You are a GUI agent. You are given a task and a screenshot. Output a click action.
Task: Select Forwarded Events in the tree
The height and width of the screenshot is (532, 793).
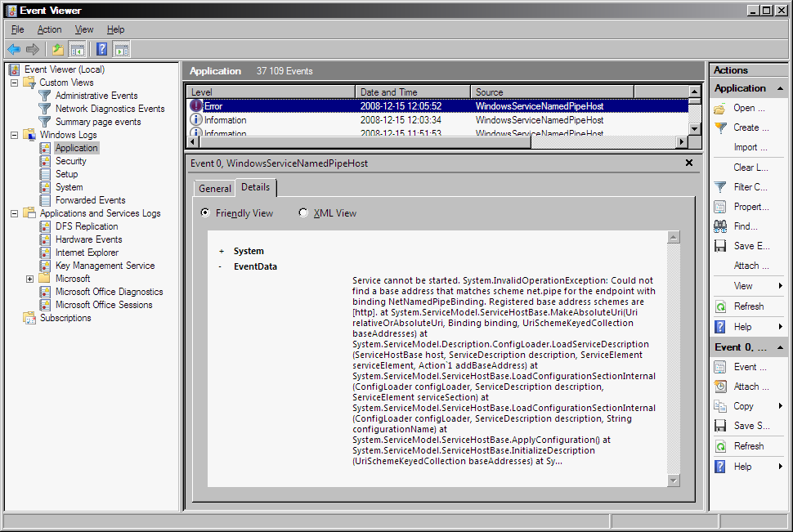[90, 200]
